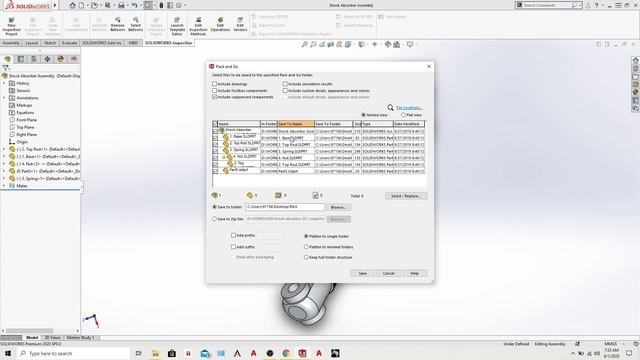Click the Save To Name column header
The height and width of the screenshot is (360, 640).
pyautogui.click(x=296, y=124)
